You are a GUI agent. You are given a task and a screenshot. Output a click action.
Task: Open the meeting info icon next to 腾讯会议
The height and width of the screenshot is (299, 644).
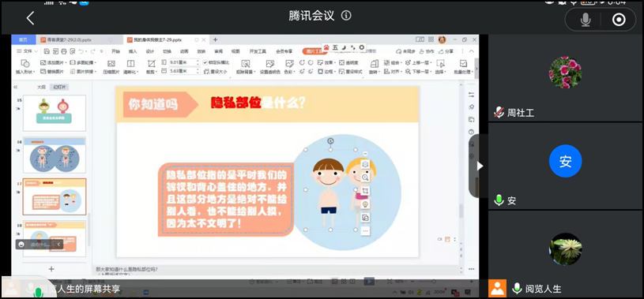346,16
